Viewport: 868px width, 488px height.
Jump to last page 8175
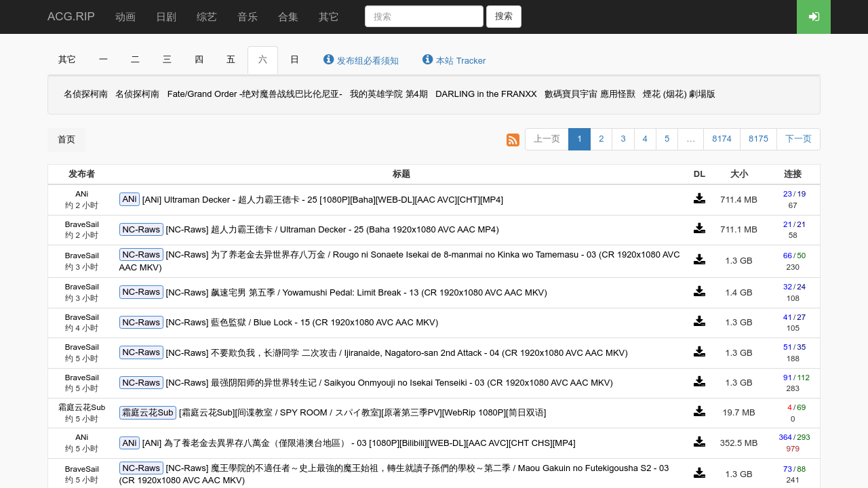pyautogui.click(x=758, y=139)
